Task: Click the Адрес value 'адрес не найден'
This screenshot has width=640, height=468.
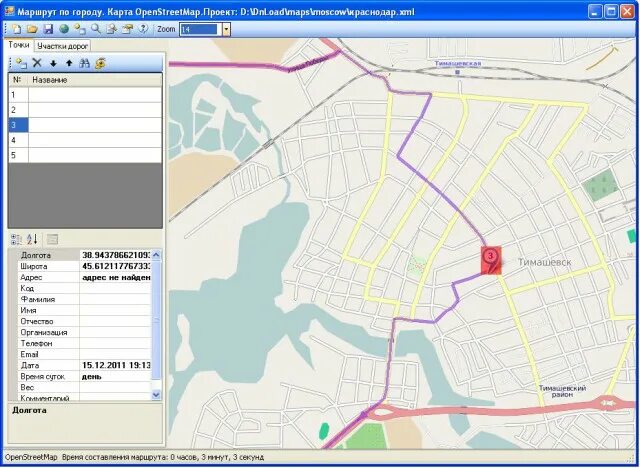Action: [x=116, y=277]
